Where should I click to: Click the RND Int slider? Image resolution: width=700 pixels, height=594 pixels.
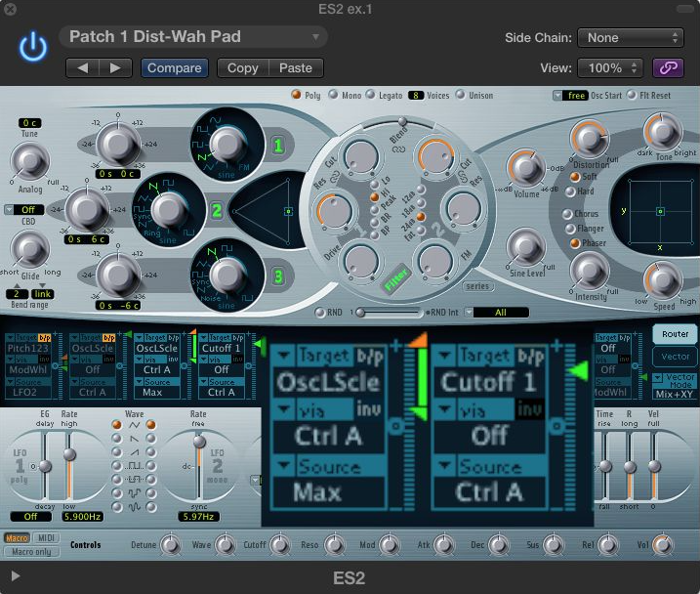coord(389,313)
